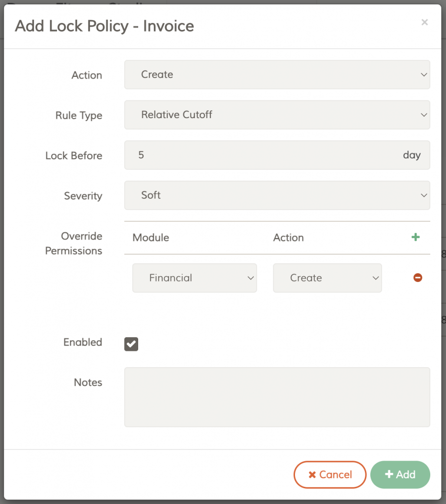Click the Cancel button
Image resolution: width=446 pixels, height=504 pixels.
click(x=330, y=475)
